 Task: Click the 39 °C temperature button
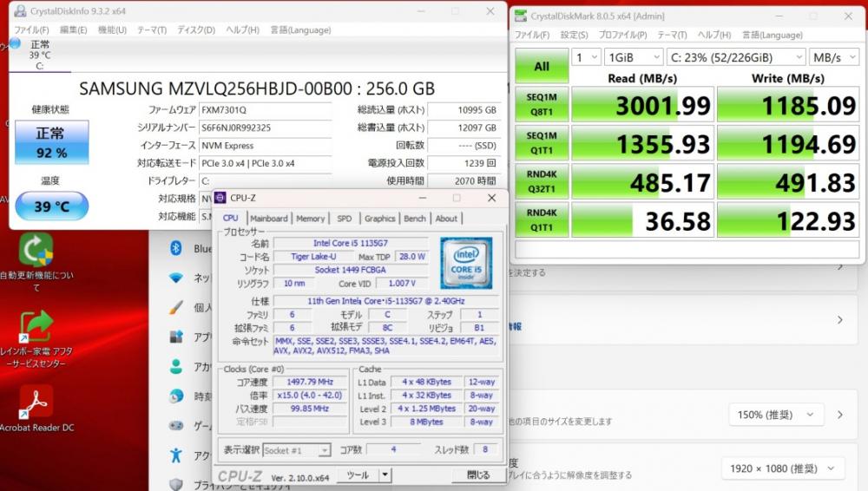[51, 206]
